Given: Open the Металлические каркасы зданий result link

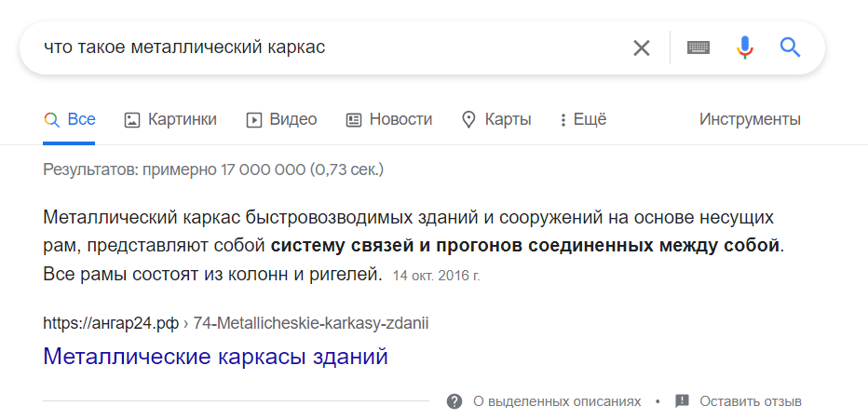Looking at the screenshot, I should click(215, 357).
